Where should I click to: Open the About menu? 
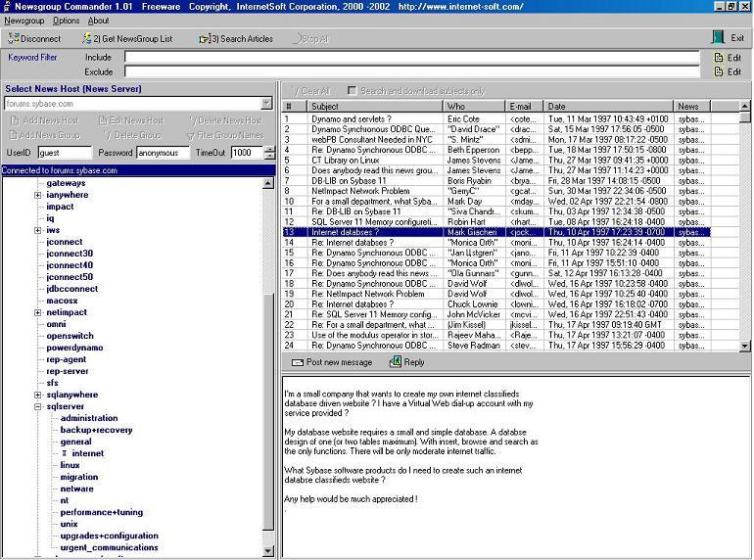(98, 21)
